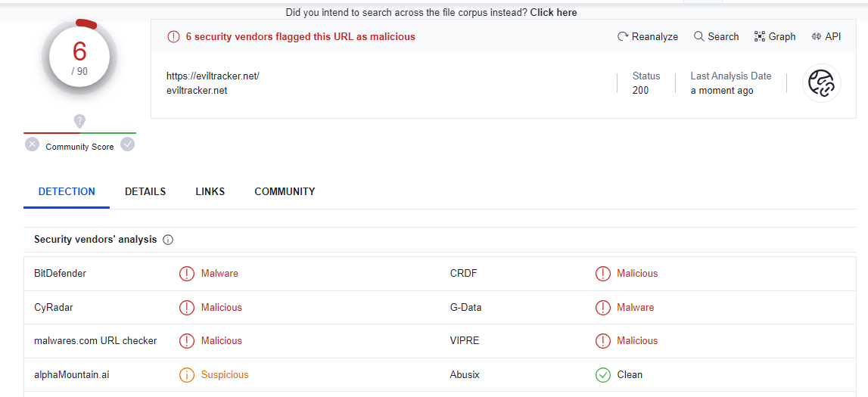868x397 pixels.
Task: Click the 'Click here' file corpus link
Action: coord(553,12)
